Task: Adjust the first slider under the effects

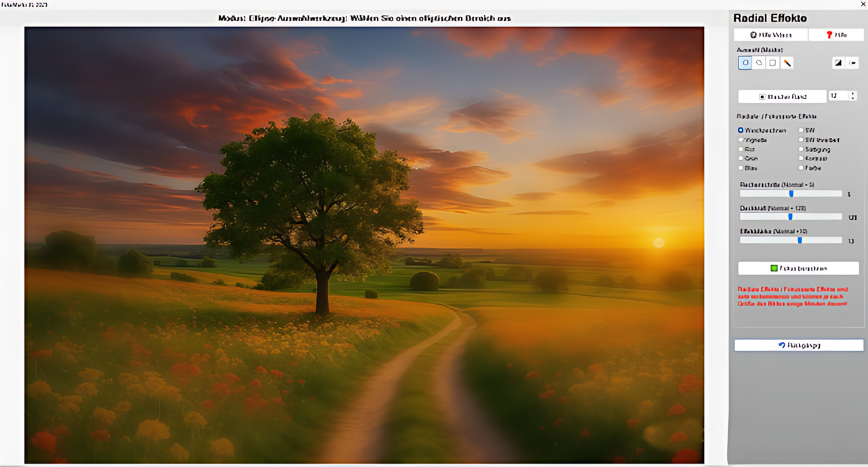Action: (x=791, y=193)
